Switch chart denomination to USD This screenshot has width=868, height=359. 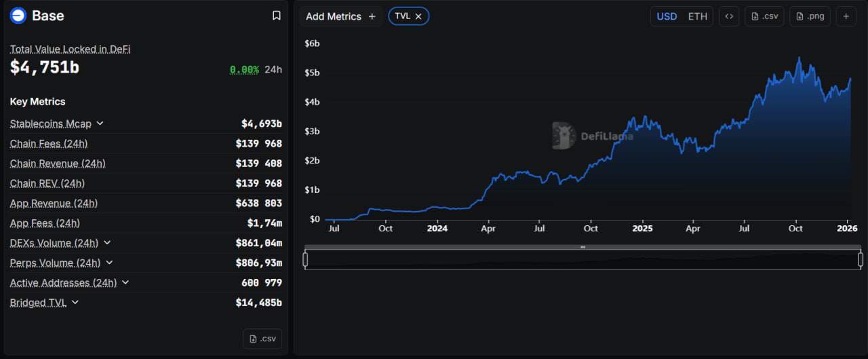(667, 16)
